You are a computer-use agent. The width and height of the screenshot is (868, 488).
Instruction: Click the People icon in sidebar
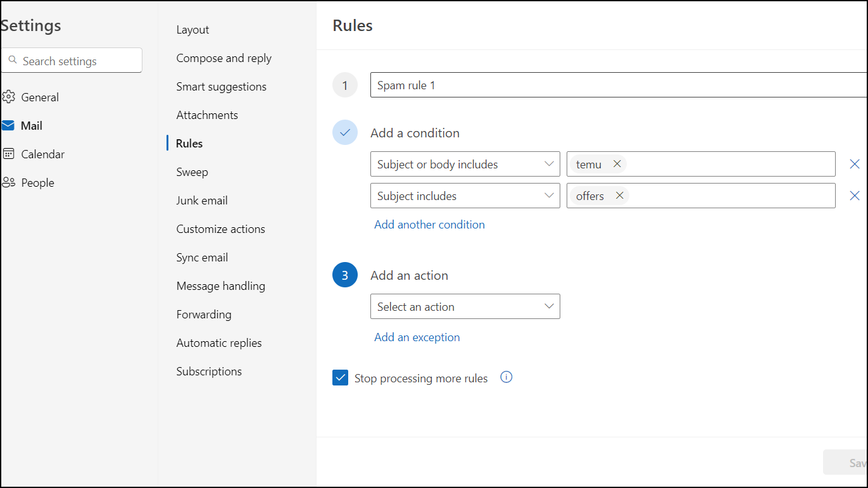(x=8, y=182)
